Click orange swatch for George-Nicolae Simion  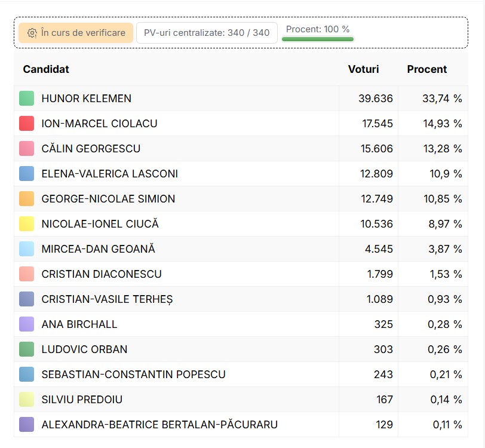(26, 199)
